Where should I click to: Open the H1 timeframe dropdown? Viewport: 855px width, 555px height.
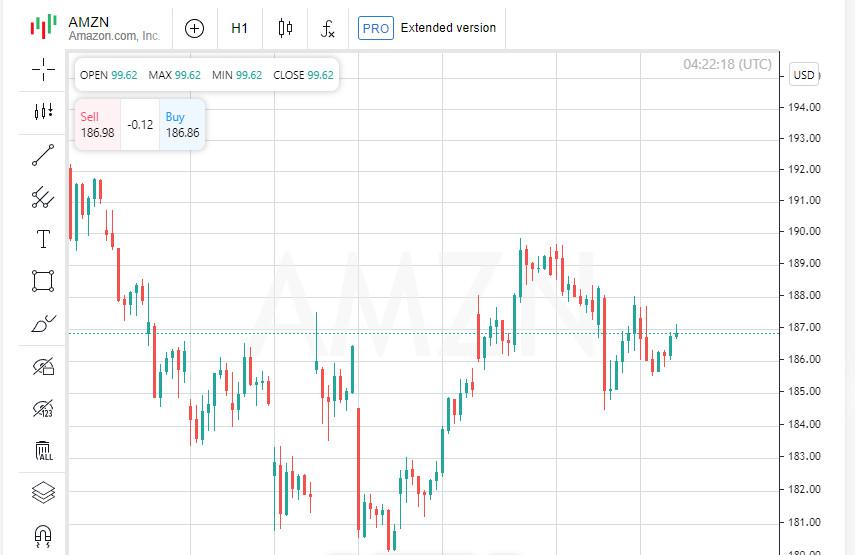pos(239,28)
